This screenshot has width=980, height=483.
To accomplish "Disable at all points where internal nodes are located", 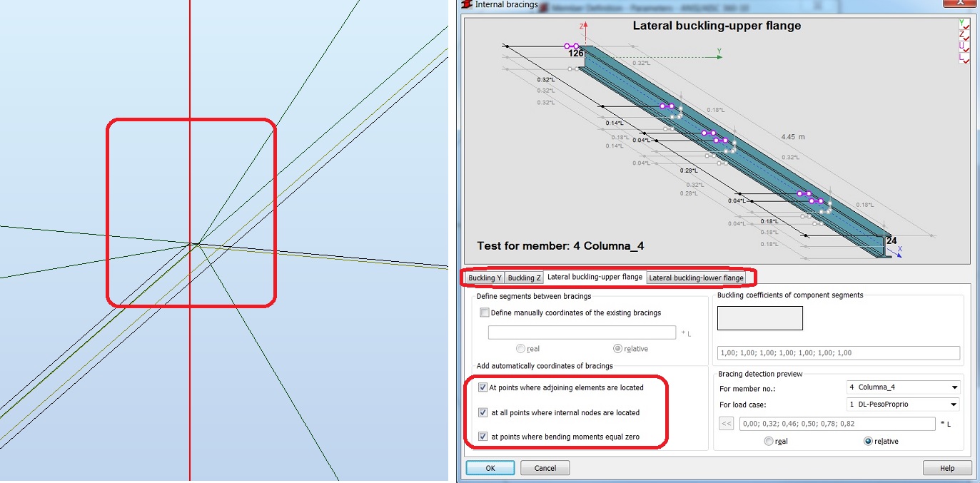I will click(483, 412).
